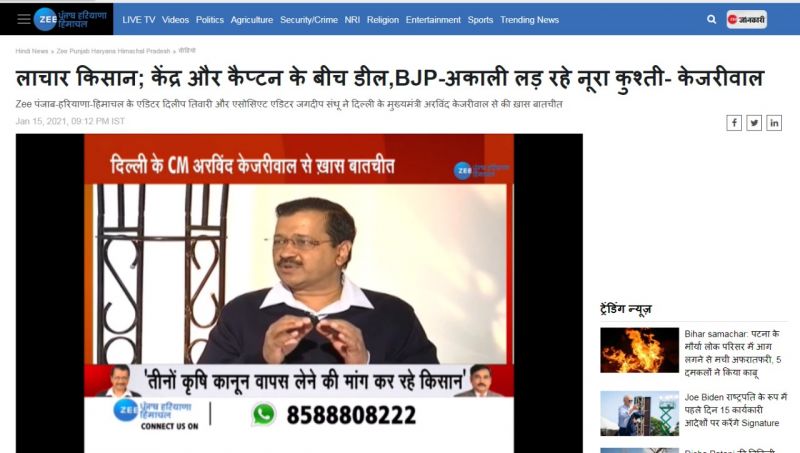Share article on Facebook
800x453 pixels.
click(x=734, y=123)
